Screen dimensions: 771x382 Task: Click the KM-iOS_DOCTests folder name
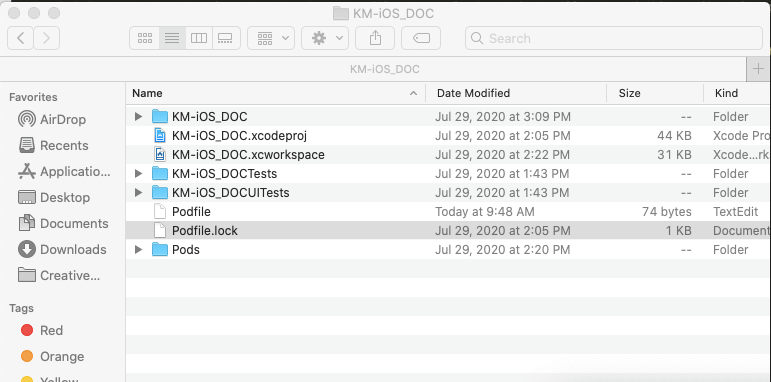225,174
